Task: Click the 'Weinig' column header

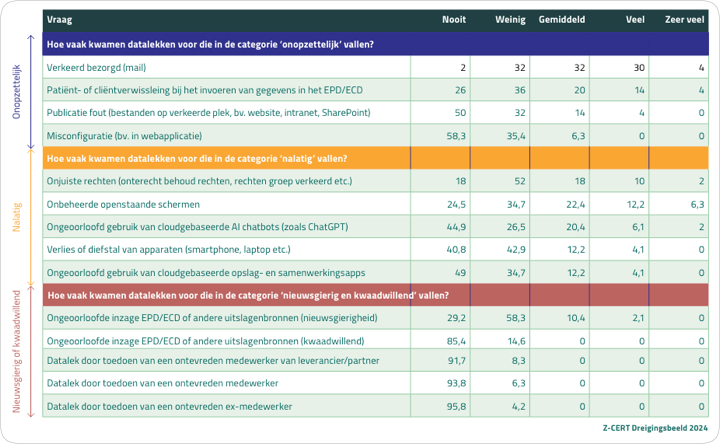Action: point(511,20)
